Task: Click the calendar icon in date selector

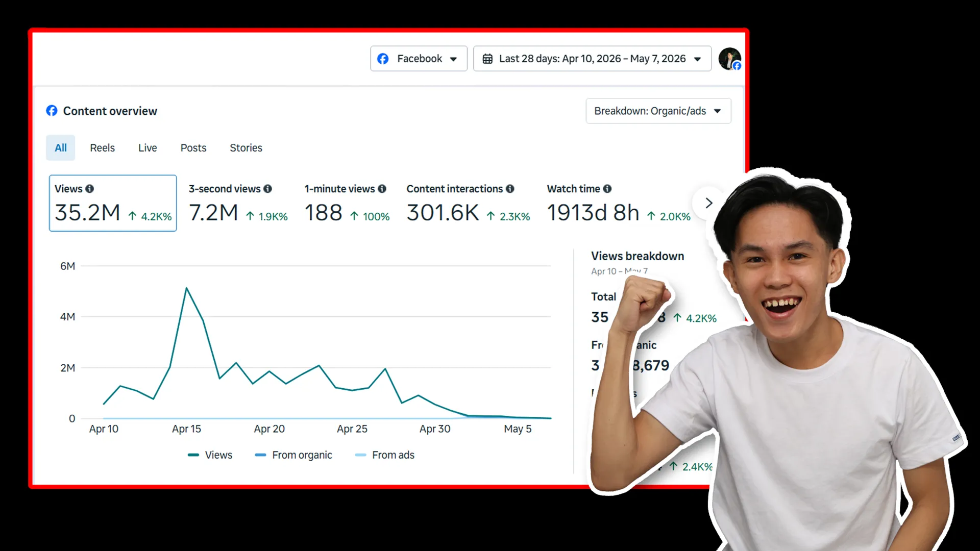Action: 487,59
